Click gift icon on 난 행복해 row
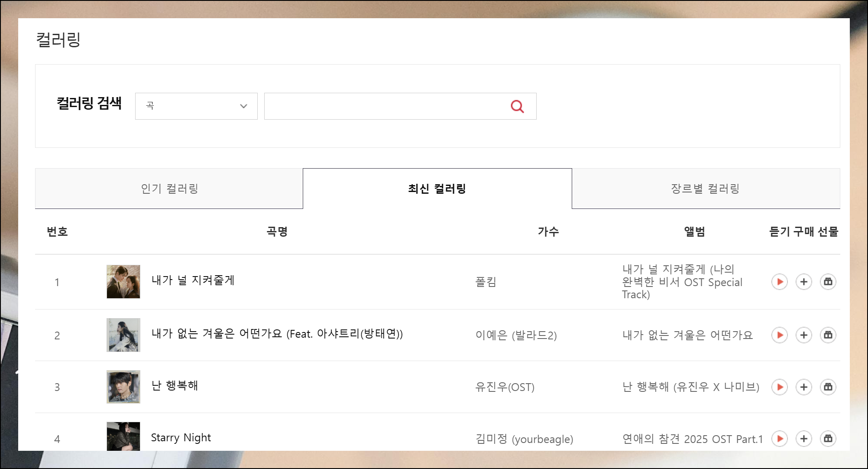The height and width of the screenshot is (469, 868). (x=828, y=387)
